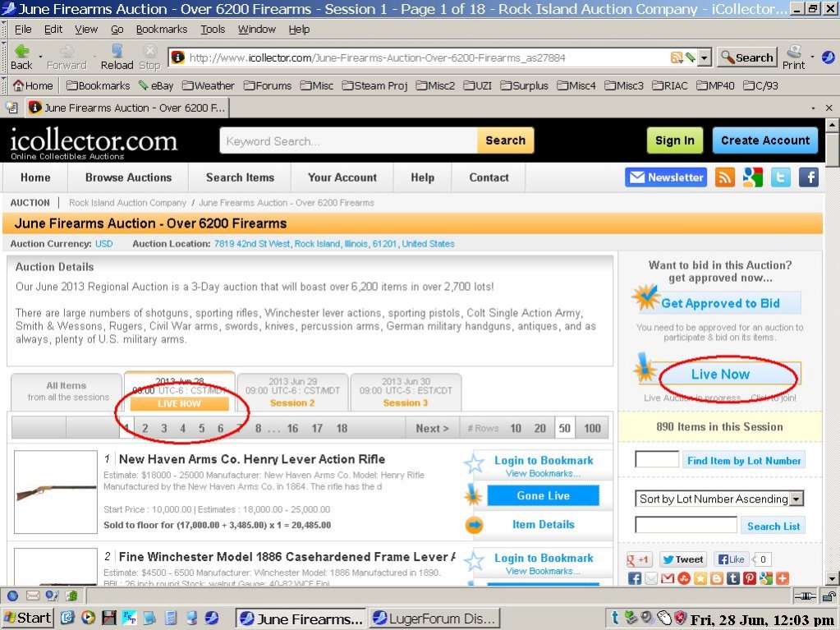840x630 pixels.
Task: Click the Keyword Search input field
Action: 349,141
